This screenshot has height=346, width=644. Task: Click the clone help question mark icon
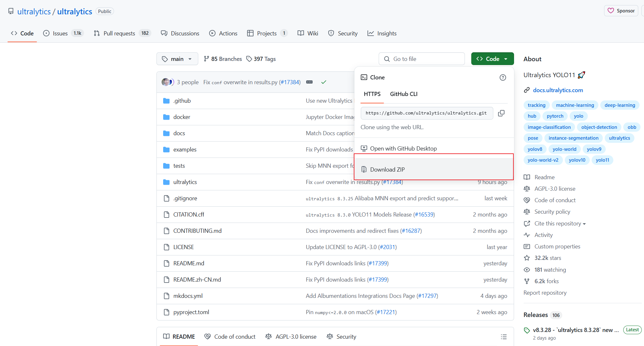pos(503,77)
